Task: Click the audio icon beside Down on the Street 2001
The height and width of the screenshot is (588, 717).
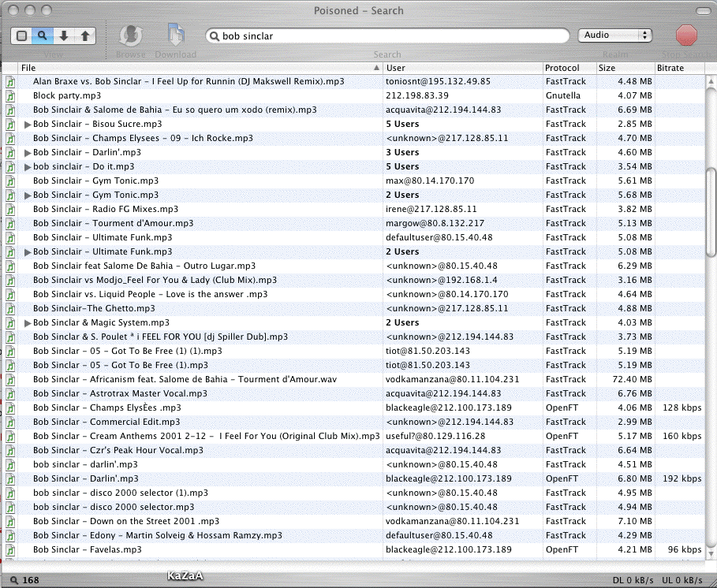Action: (x=10, y=521)
